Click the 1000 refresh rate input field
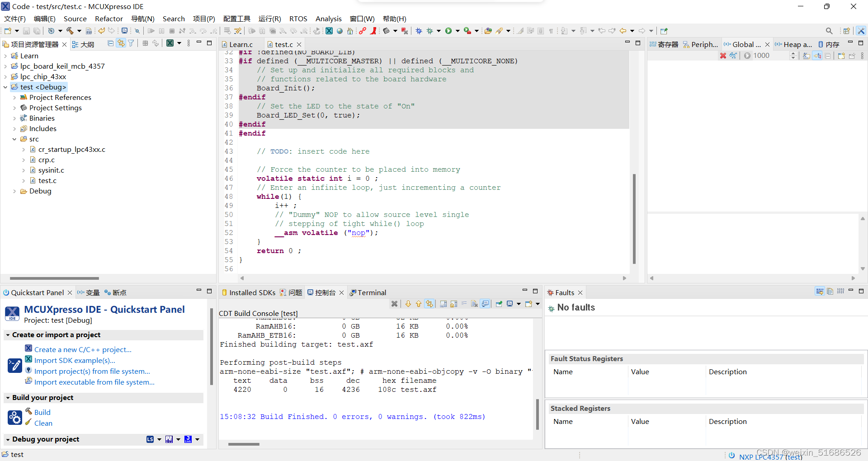This screenshot has width=868, height=461. (770, 56)
